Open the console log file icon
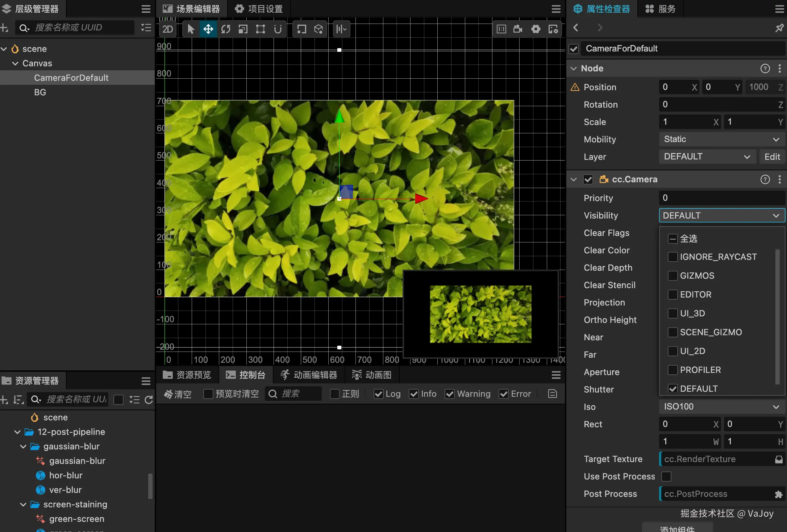 (x=553, y=394)
